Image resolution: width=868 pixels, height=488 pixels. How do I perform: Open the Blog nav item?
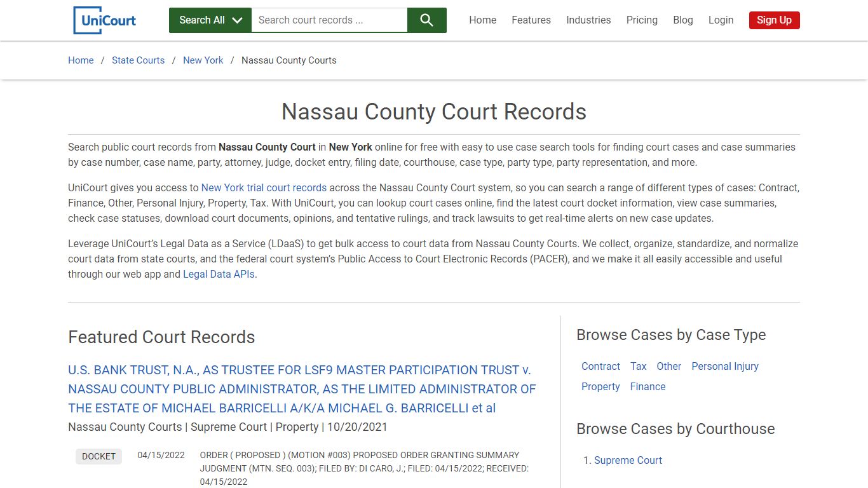683,20
